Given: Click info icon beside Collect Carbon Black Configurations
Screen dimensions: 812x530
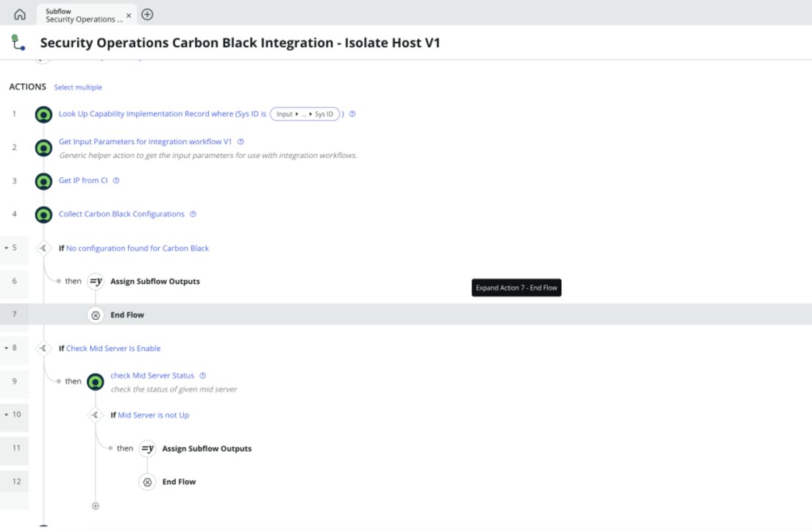Looking at the screenshot, I should click(193, 214).
